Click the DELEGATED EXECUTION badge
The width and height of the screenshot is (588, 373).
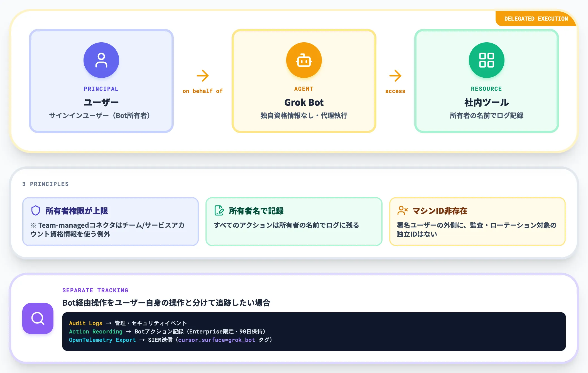[536, 19]
